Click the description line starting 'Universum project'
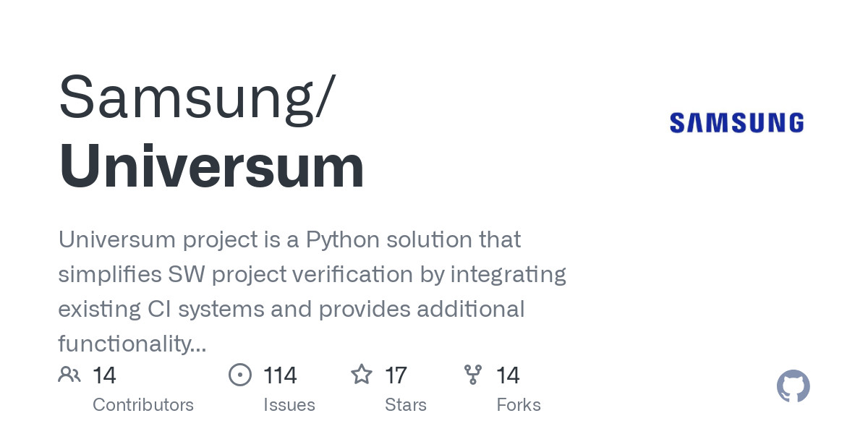The height and width of the screenshot is (434, 868). 289,239
